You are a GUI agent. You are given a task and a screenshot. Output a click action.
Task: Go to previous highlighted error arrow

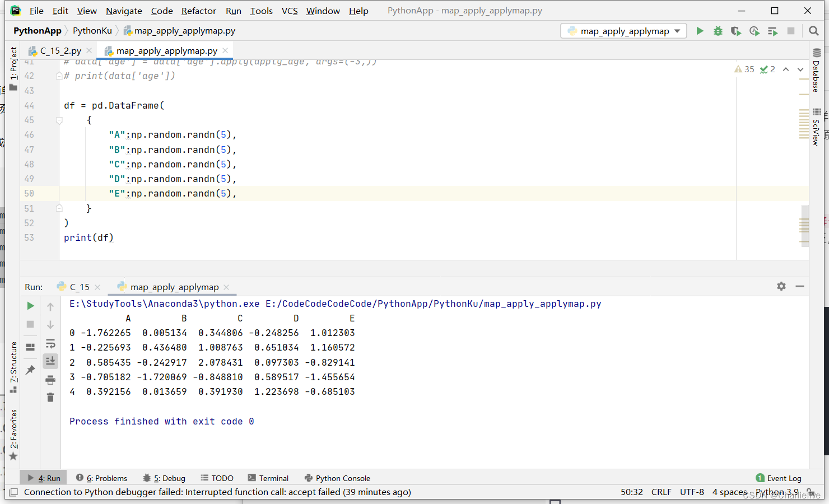pos(786,69)
